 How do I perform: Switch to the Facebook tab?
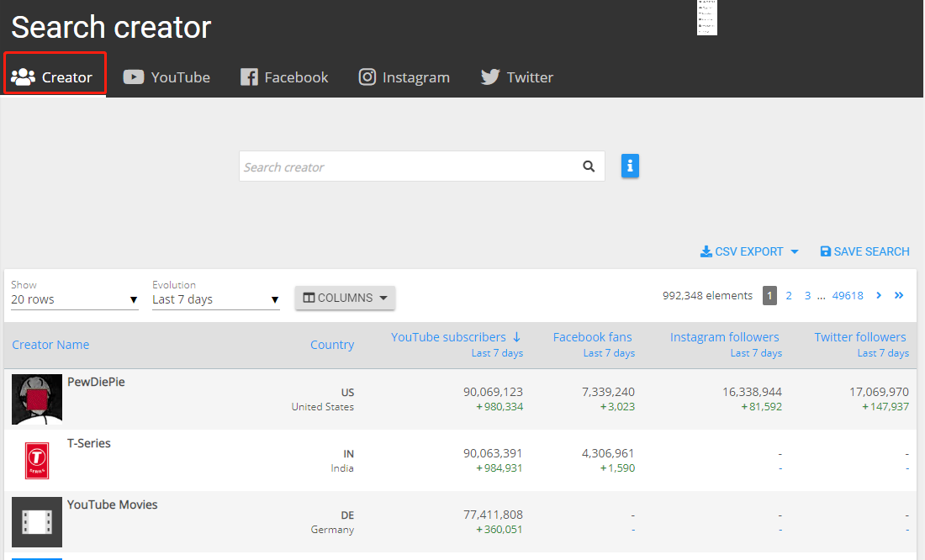[283, 77]
